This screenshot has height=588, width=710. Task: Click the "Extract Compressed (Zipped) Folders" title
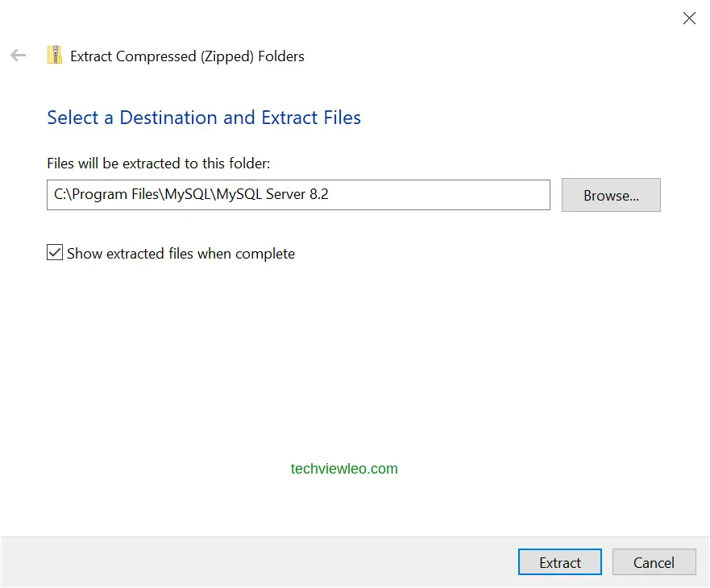pyautogui.click(x=187, y=56)
